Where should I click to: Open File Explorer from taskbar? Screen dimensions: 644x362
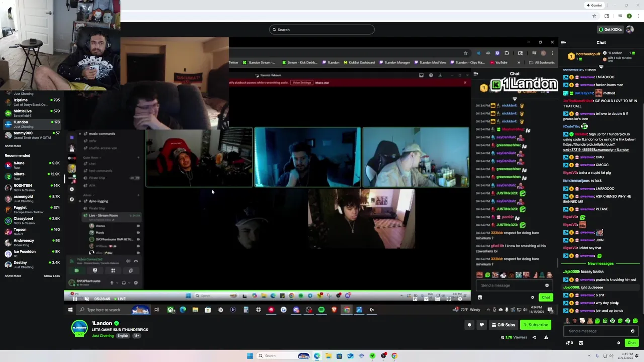328,356
